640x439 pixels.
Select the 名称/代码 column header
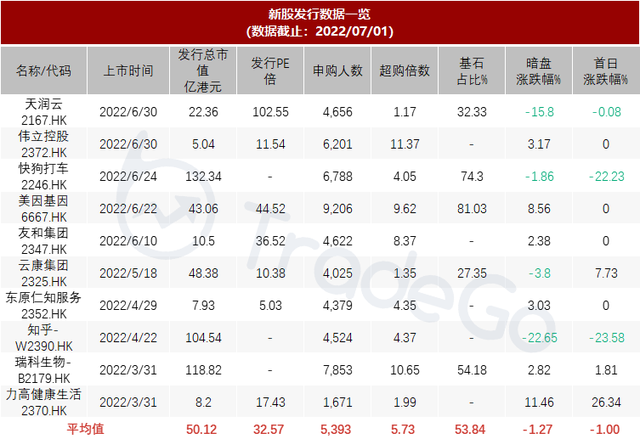coord(44,71)
